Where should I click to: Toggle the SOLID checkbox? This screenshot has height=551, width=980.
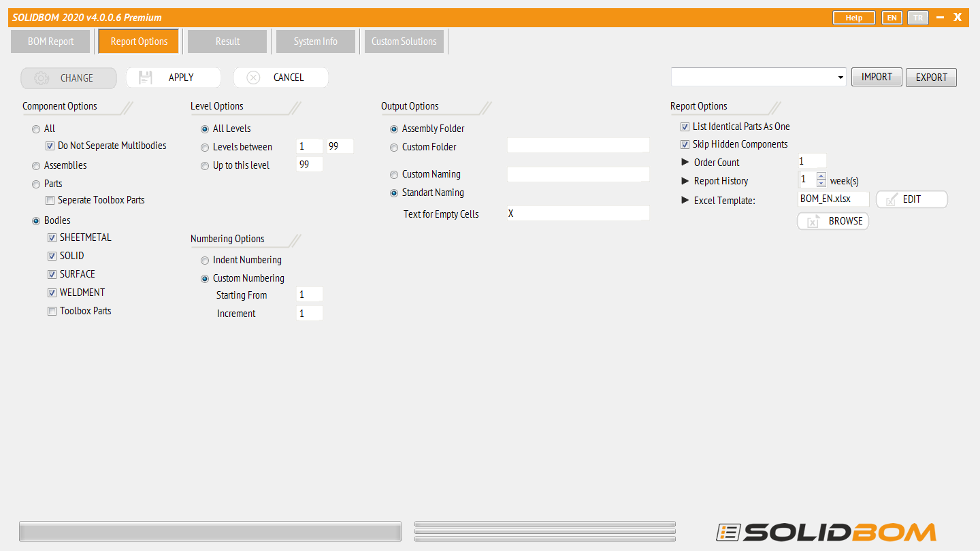[x=52, y=256]
